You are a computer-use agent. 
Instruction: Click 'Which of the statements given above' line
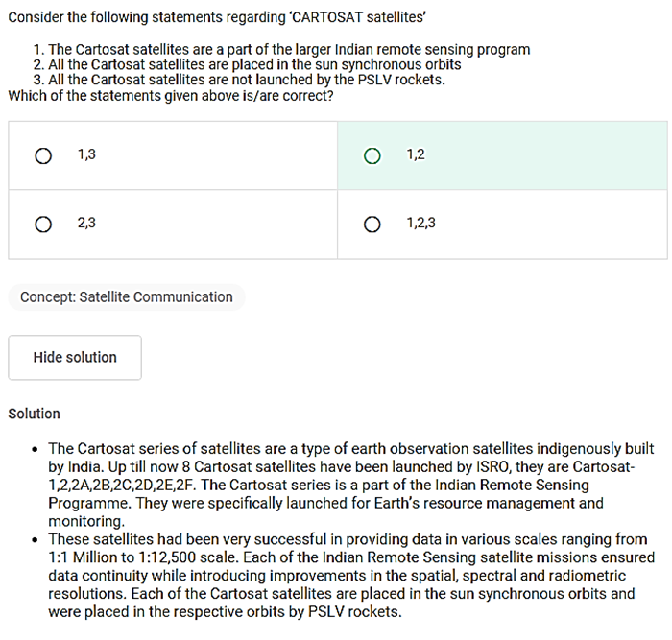[x=170, y=95]
